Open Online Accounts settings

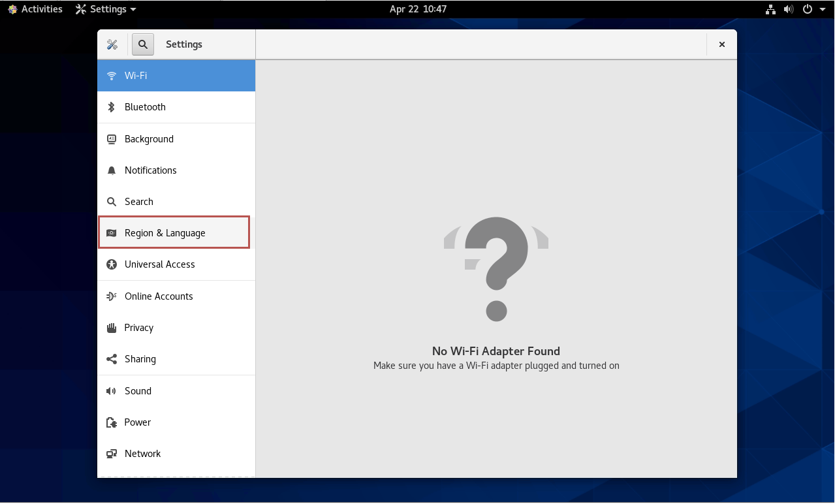(176, 296)
